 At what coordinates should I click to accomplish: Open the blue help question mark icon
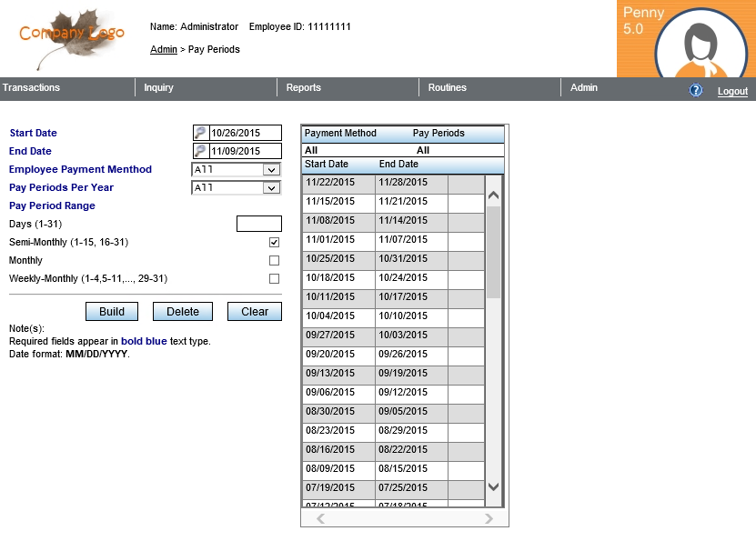point(696,90)
